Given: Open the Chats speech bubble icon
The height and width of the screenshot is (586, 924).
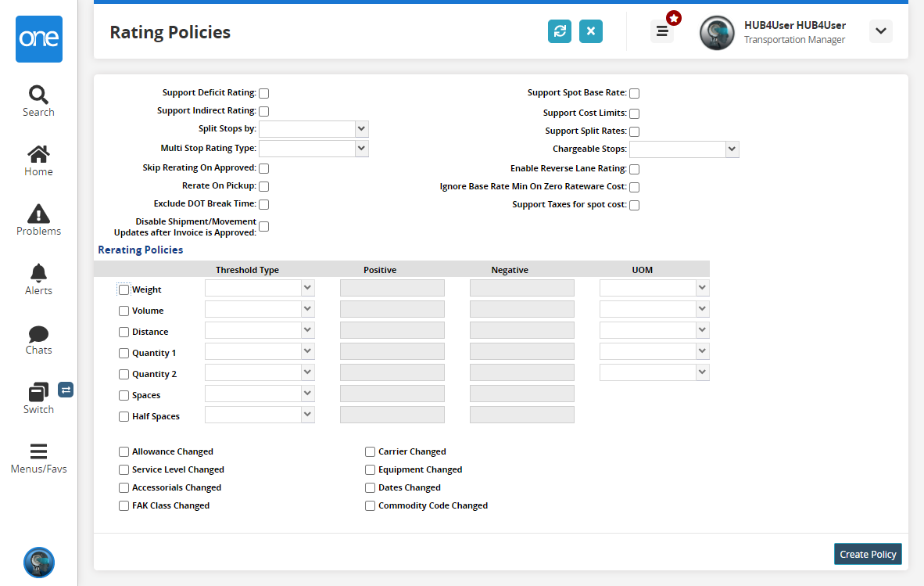Looking at the screenshot, I should coord(38,334).
